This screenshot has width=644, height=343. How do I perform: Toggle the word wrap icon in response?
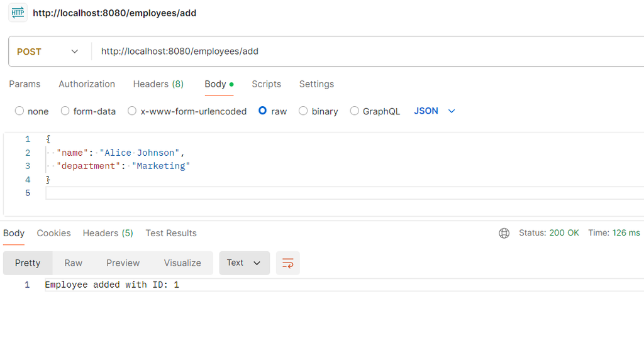288,263
